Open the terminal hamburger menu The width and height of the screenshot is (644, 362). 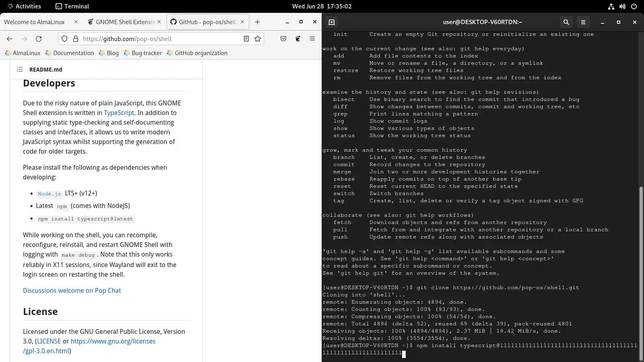pyautogui.click(x=583, y=22)
